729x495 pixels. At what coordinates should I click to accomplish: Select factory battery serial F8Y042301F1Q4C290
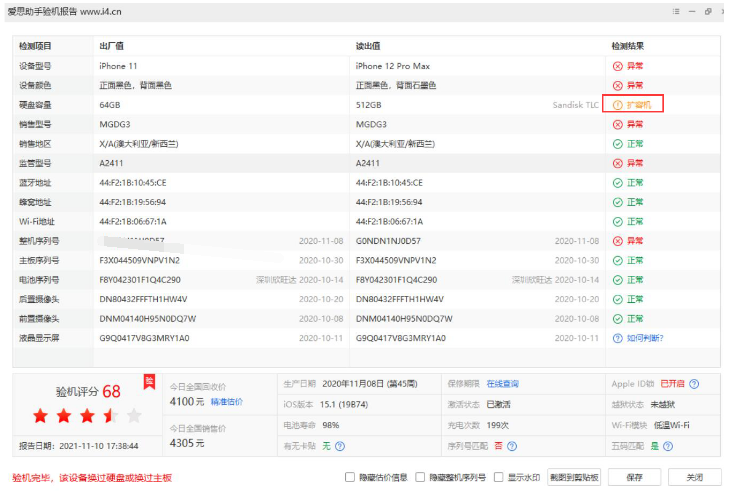(140, 280)
